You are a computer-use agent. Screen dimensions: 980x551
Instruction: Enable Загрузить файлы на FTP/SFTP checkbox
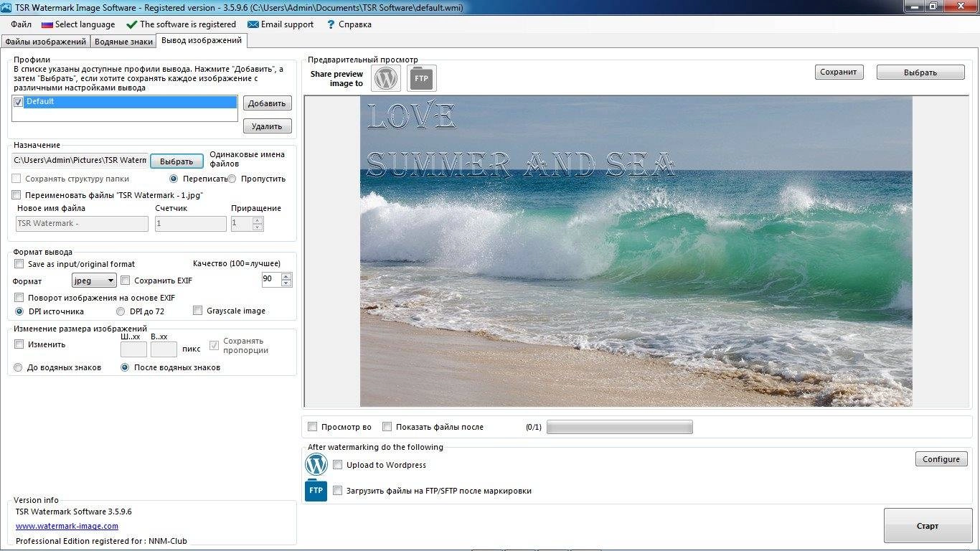coord(338,491)
